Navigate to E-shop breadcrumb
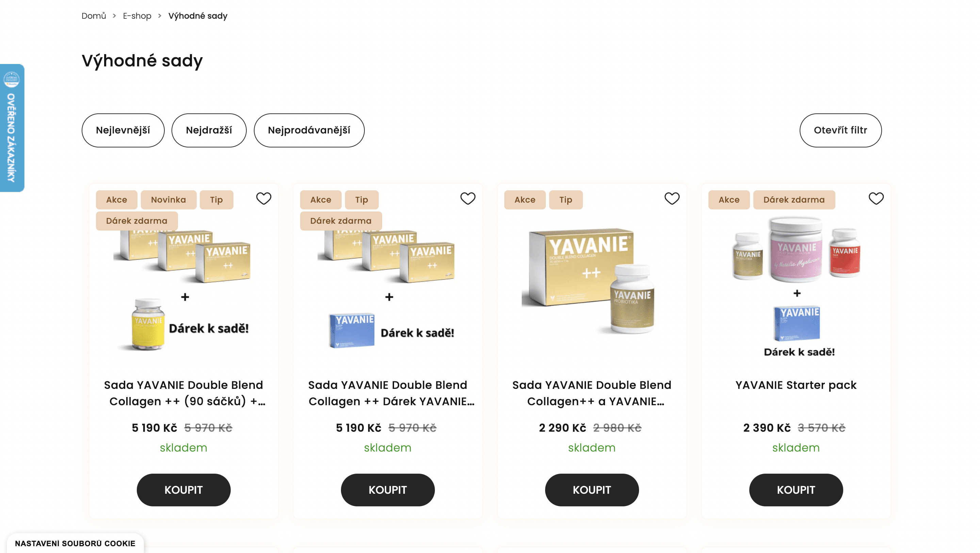 [137, 16]
